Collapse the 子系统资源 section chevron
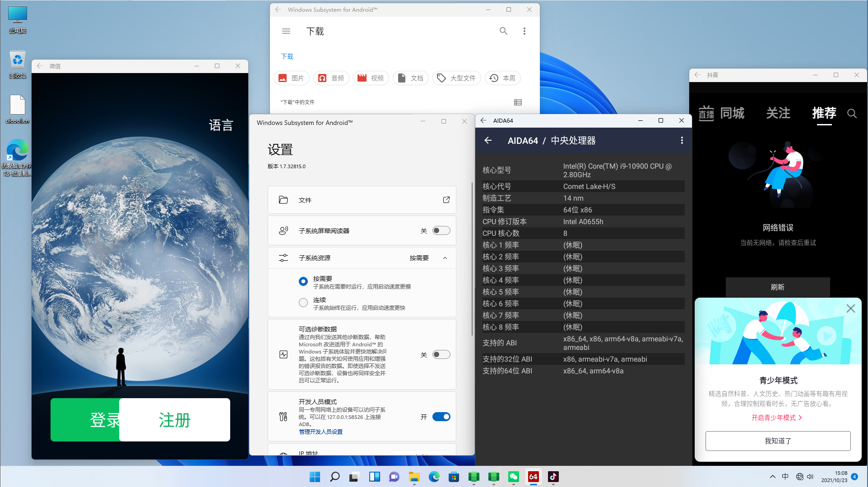868x487 pixels. [x=445, y=258]
